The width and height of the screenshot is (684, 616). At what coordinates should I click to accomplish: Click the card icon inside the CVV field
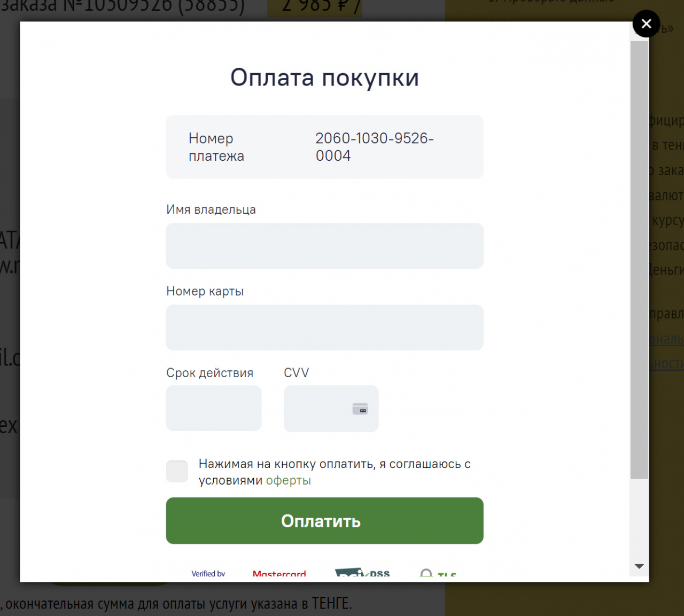(361, 409)
